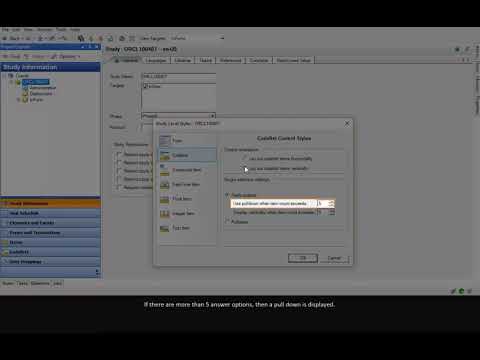Select the Integer Item style icon
This screenshot has height=360, width=480.
(x=165, y=214)
